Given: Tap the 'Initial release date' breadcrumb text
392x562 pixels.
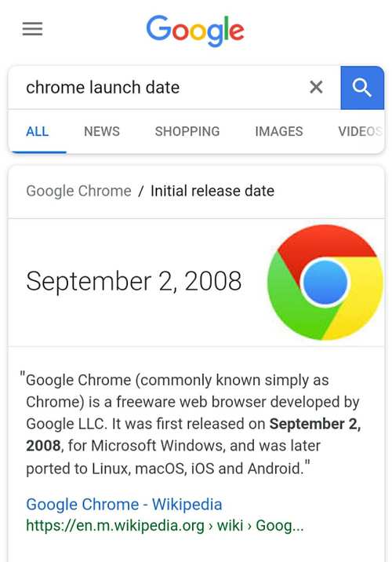Looking at the screenshot, I should [212, 191].
